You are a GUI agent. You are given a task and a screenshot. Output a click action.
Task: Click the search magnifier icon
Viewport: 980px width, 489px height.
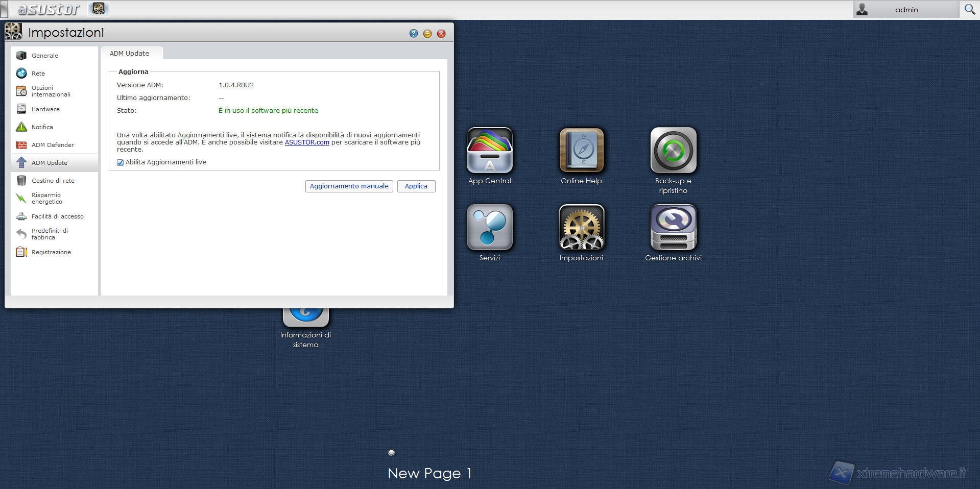969,9
